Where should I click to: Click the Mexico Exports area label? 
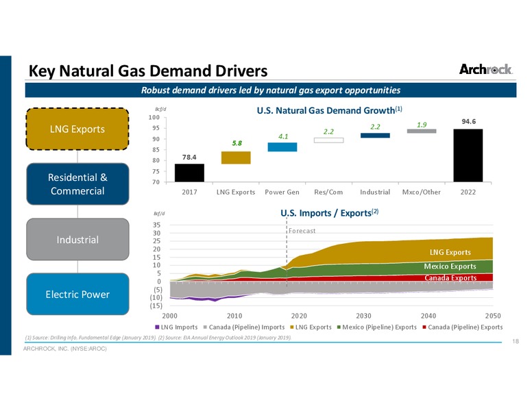(x=450, y=266)
